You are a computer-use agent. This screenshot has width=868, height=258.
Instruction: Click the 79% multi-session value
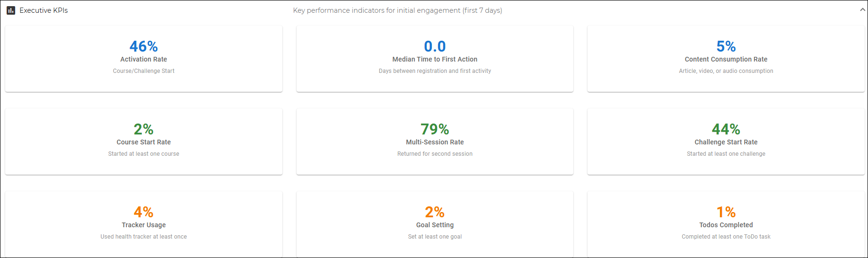(x=435, y=129)
